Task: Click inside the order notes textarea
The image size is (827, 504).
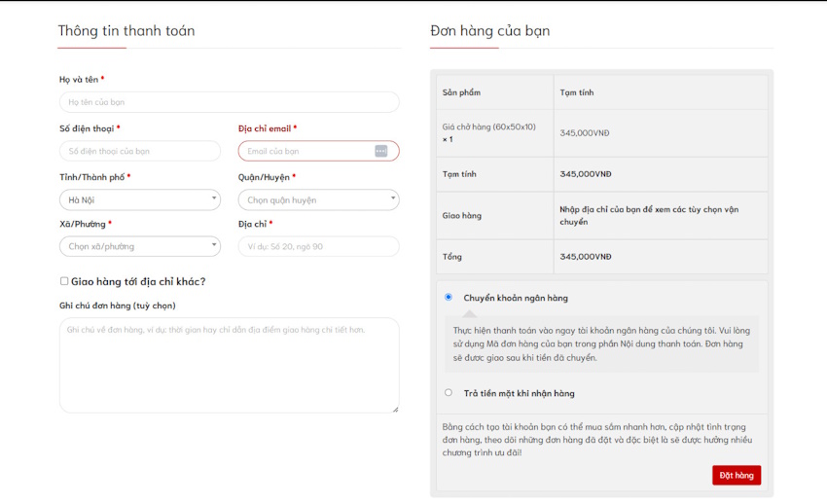Action: (229, 365)
